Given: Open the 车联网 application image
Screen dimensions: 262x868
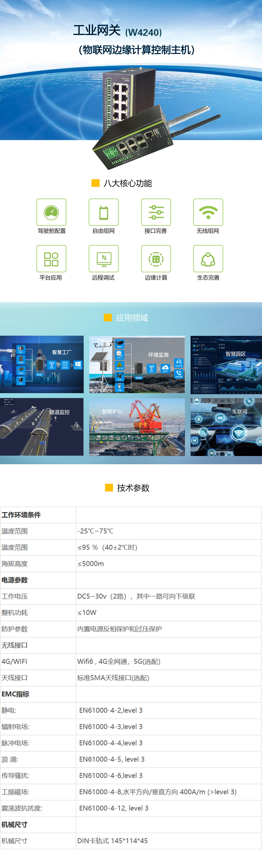Looking at the screenshot, I should 226,427.
